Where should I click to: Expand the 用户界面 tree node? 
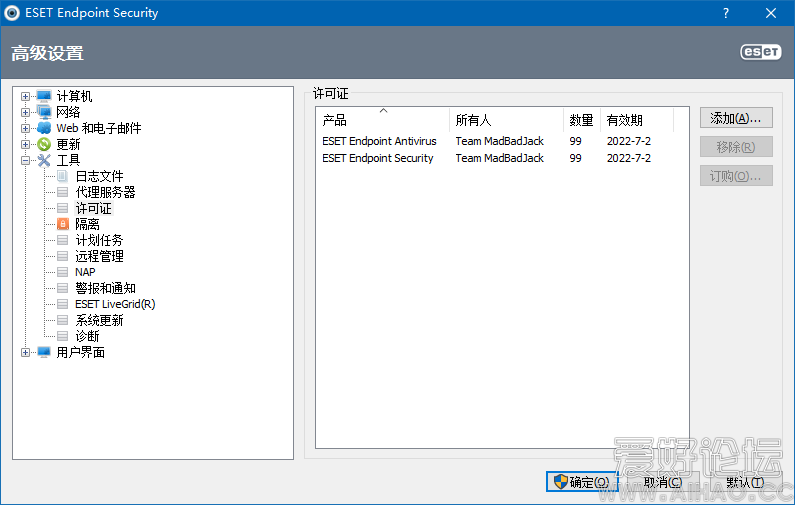click(26, 352)
